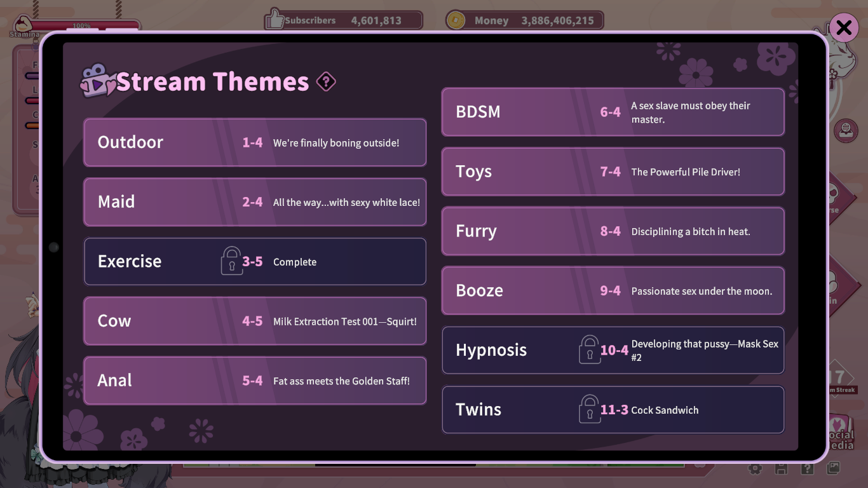This screenshot has width=868, height=488.
Task: Open help from the bottom question-mark icon
Action: coord(807,469)
